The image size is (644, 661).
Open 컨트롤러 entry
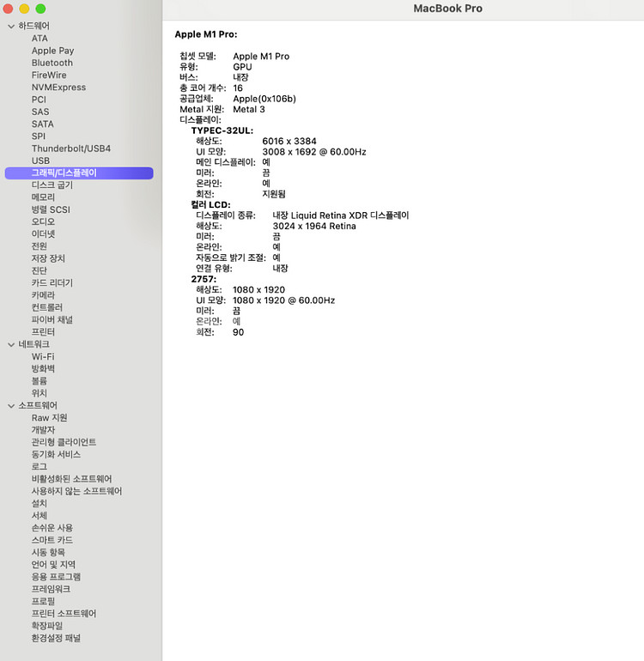47,307
